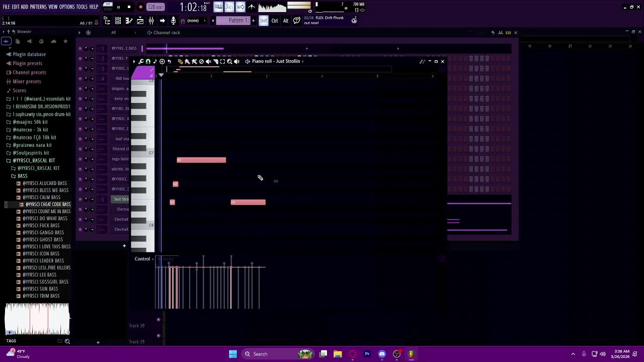Open Plugin database in browser
Viewport: 644px width, 362px height.
(x=29, y=54)
